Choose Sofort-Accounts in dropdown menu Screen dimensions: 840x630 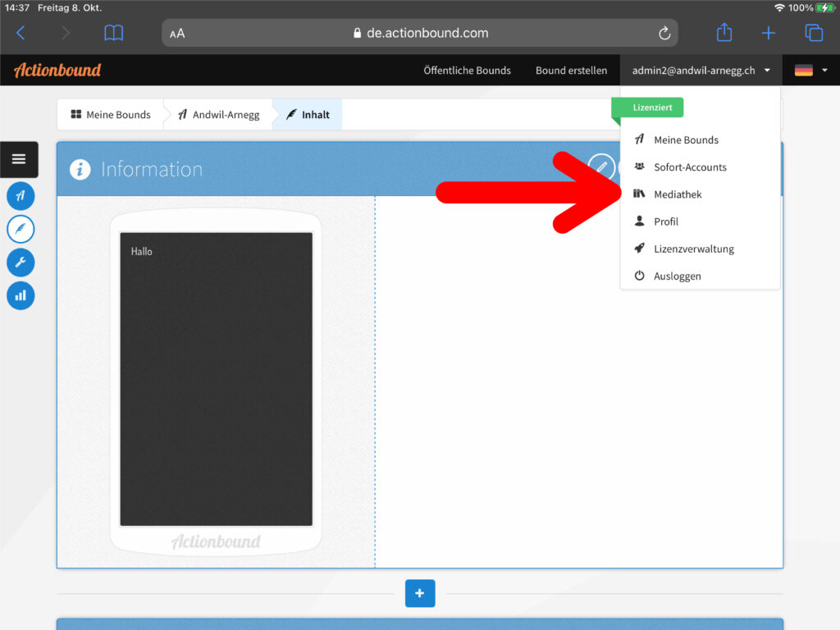[690, 167]
